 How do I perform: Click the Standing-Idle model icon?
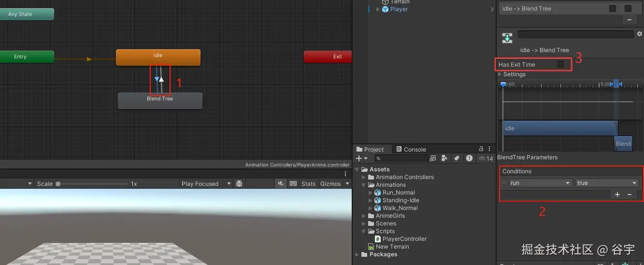378,200
